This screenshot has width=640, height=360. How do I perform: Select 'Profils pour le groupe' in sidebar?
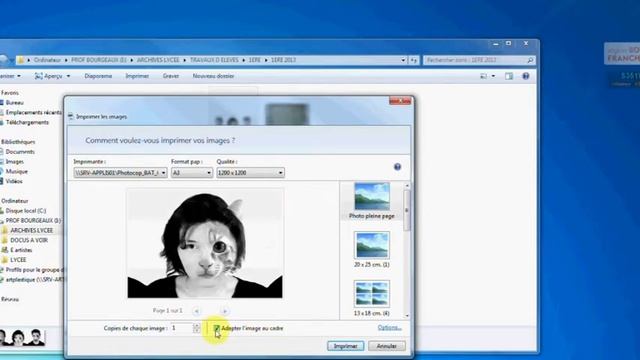[x=35, y=270]
